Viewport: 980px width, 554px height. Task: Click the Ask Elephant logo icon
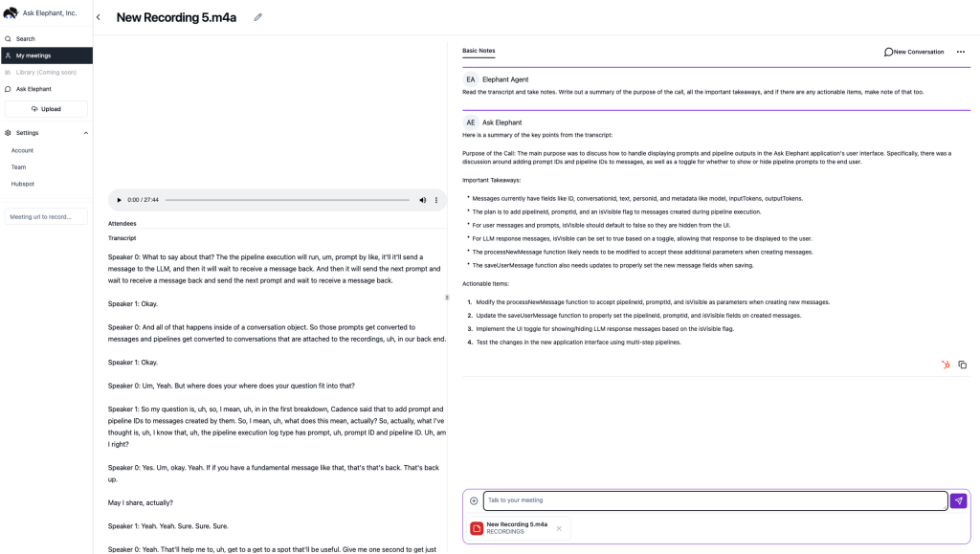[11, 12]
